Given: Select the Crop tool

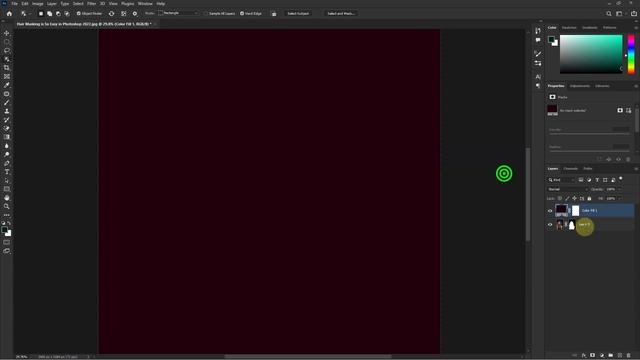Looking at the screenshot, I should click(x=7, y=68).
